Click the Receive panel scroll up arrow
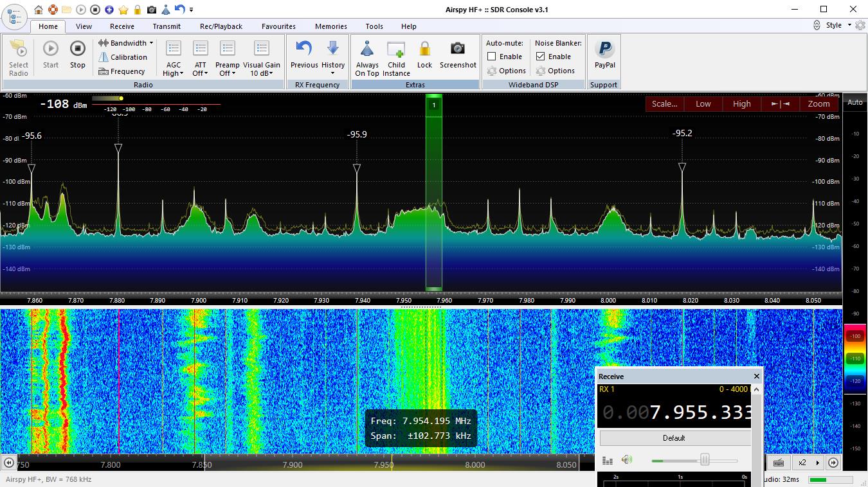 point(757,389)
